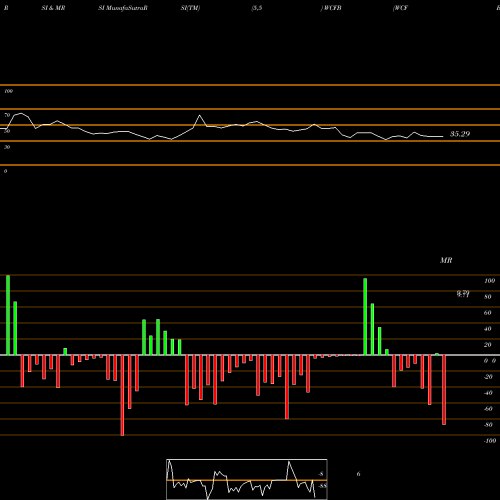
Task: Click the 80 label on MR axis
Action: (x=488, y=297)
